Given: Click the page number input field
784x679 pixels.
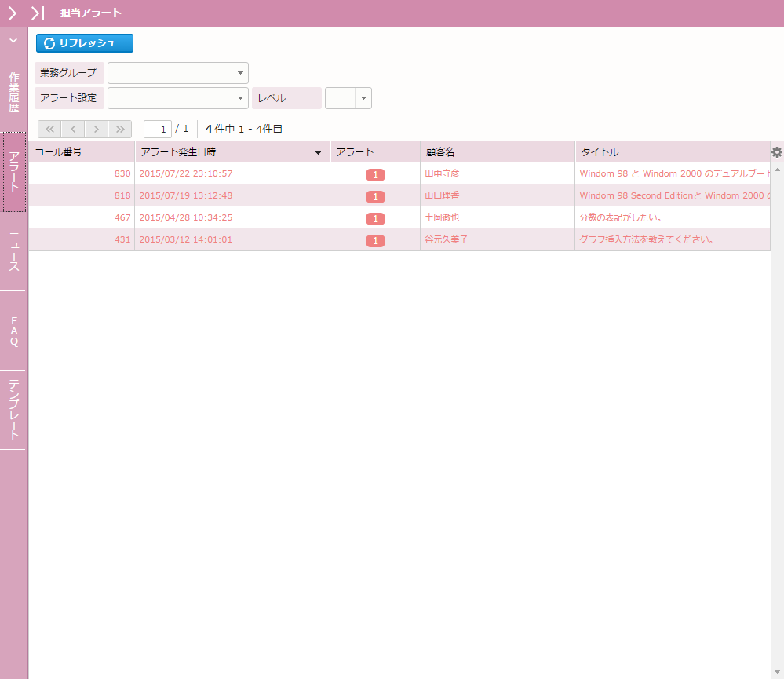Looking at the screenshot, I should click(158, 129).
